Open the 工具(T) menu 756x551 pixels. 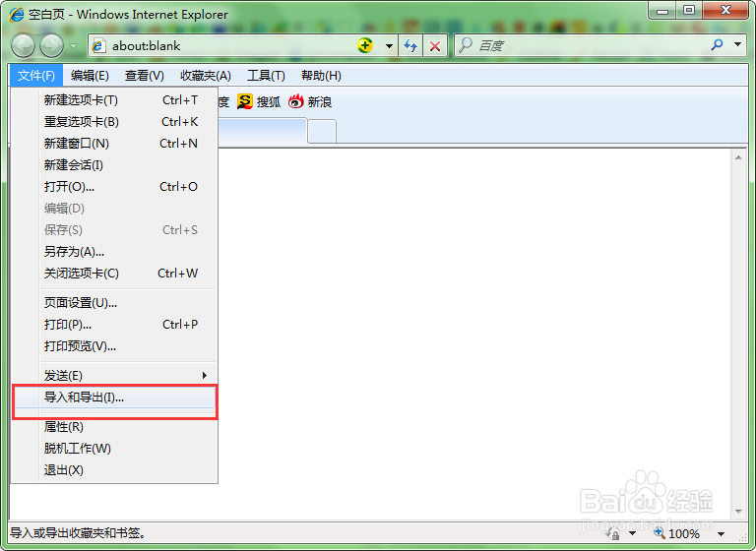coord(266,76)
